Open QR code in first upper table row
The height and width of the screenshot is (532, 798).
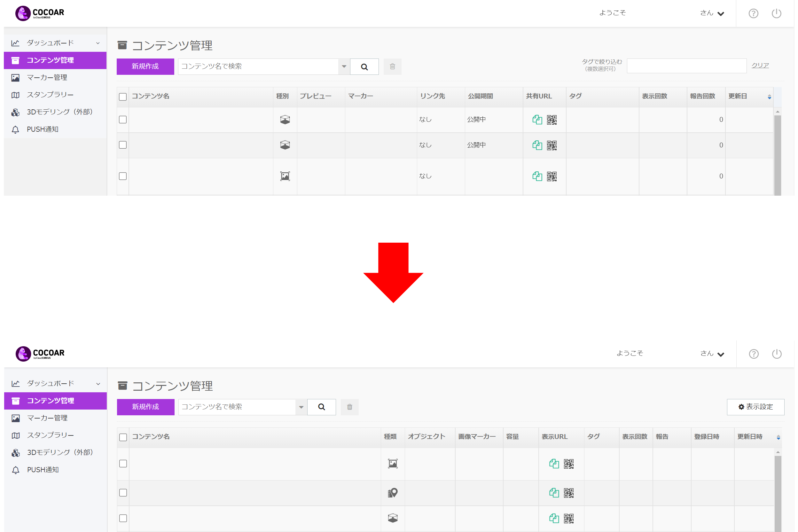click(x=552, y=120)
